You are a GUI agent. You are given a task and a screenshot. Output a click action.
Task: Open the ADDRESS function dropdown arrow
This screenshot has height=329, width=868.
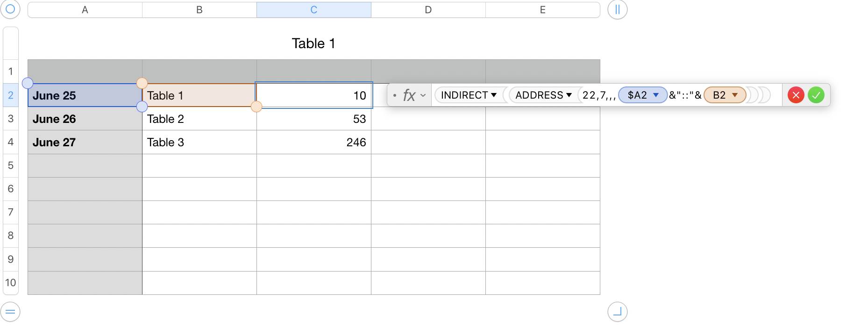569,95
